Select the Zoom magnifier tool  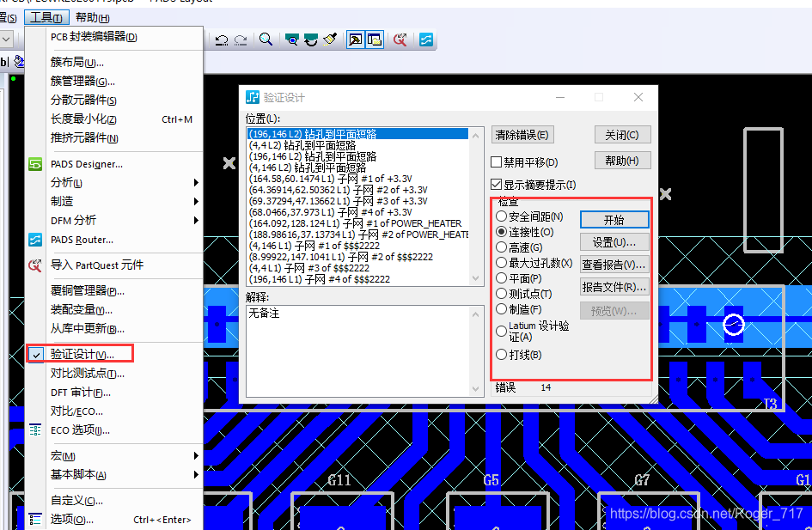[266, 40]
